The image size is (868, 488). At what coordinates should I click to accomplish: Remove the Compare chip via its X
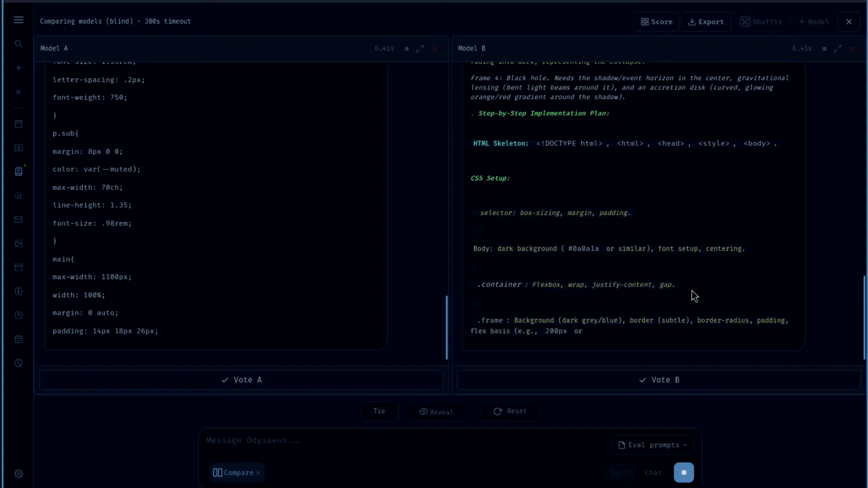(x=258, y=473)
